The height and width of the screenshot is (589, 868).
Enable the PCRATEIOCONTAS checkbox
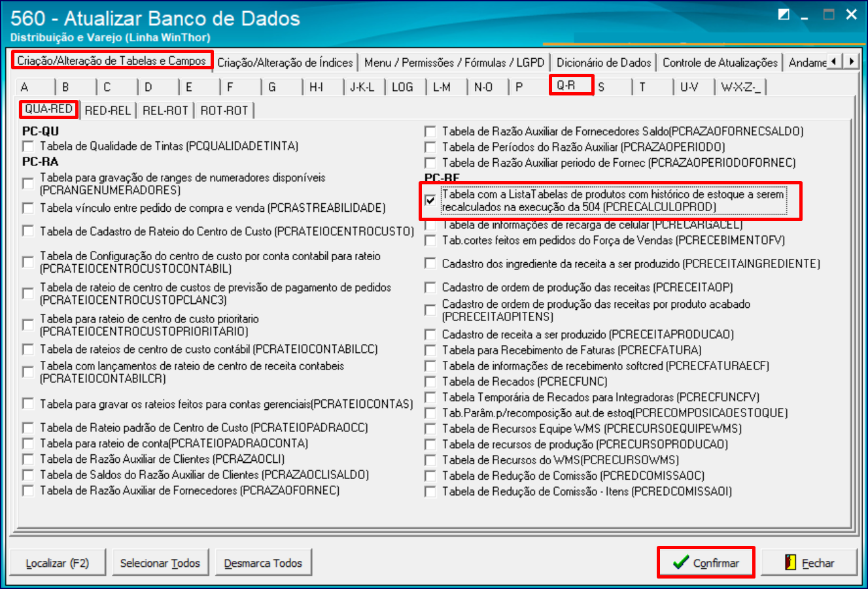(27, 404)
